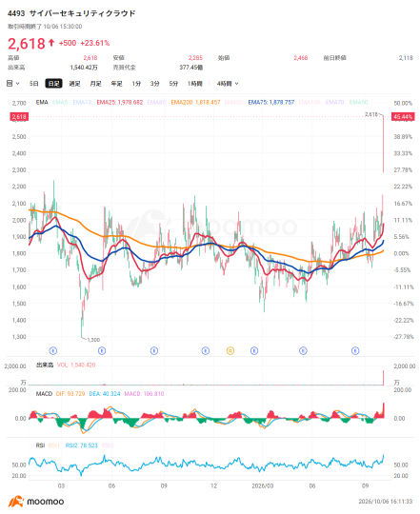Click the +500 change value
The height and width of the screenshot is (514, 420).
point(68,43)
